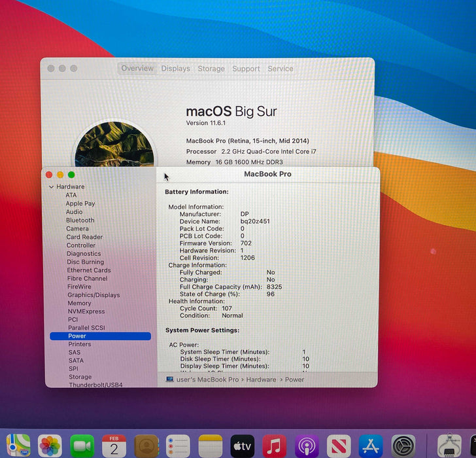This screenshot has width=476, height=458.
Task: Select Printers in the Hardware list
Action: click(x=80, y=344)
